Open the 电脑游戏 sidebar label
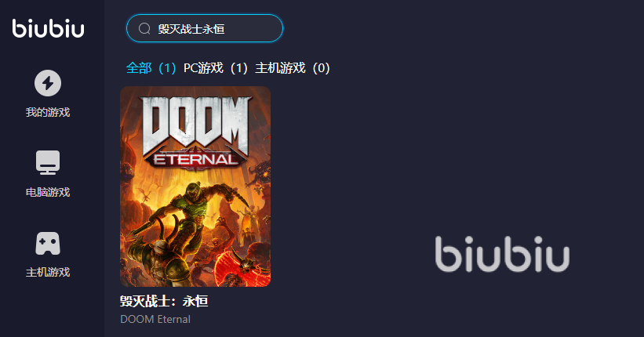The height and width of the screenshot is (337, 644). (x=48, y=192)
